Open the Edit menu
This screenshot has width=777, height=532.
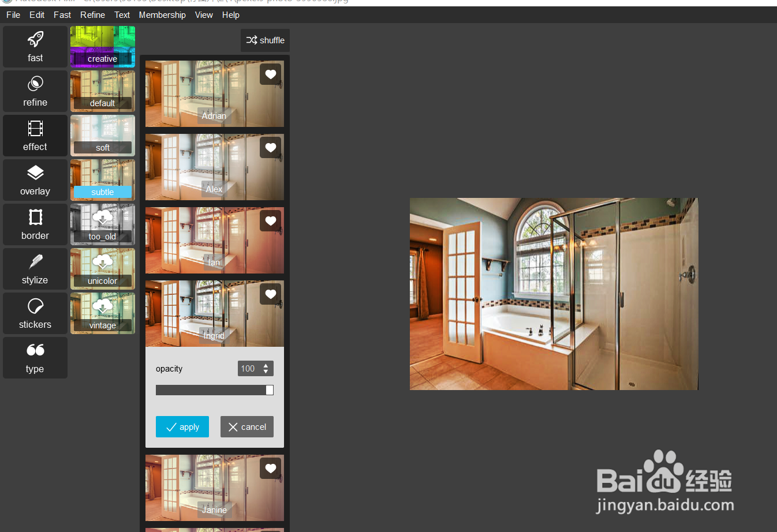tap(37, 15)
